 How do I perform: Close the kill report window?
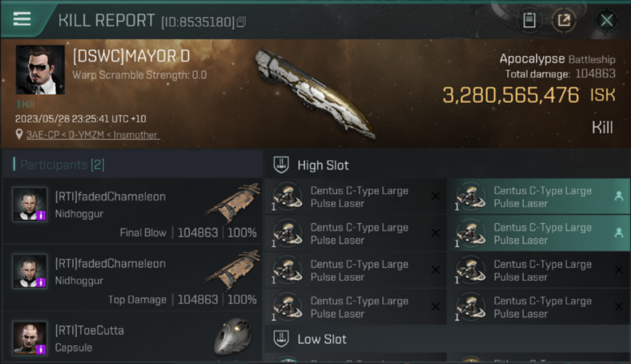coord(607,20)
